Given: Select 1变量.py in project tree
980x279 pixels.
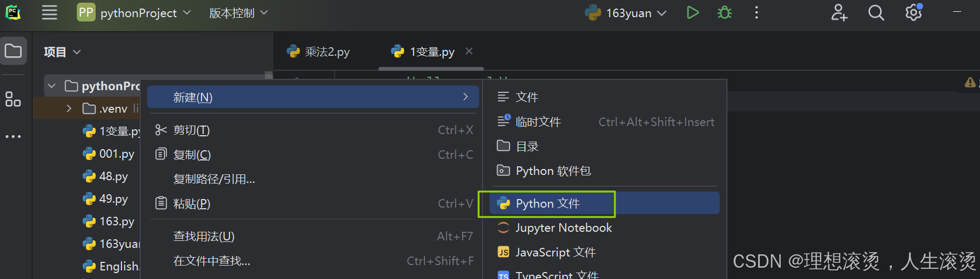Looking at the screenshot, I should coord(112,131).
